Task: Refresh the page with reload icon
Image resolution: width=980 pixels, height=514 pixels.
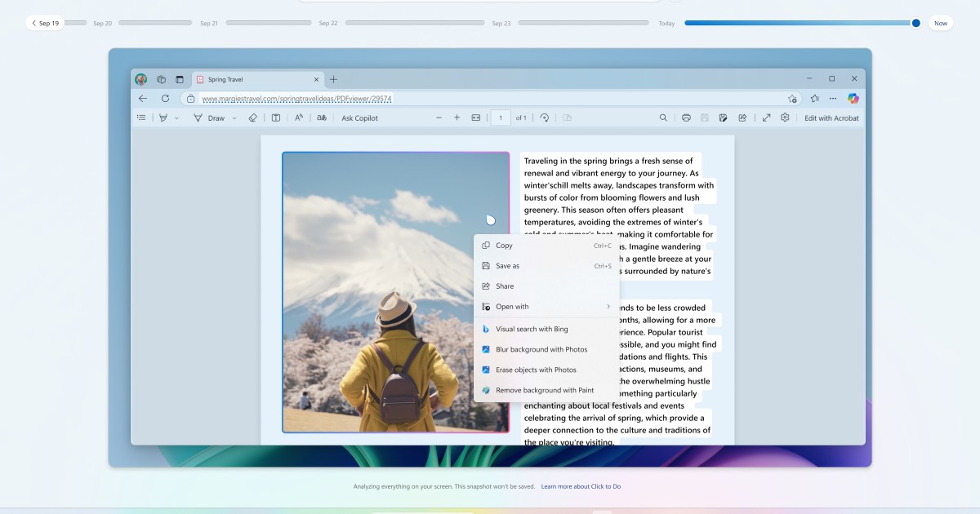Action: click(165, 99)
